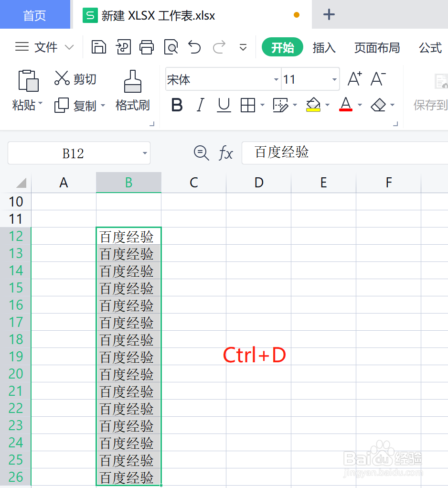This screenshot has height=488, width=448.
Task: Click the Undo arrow
Action: [x=194, y=47]
